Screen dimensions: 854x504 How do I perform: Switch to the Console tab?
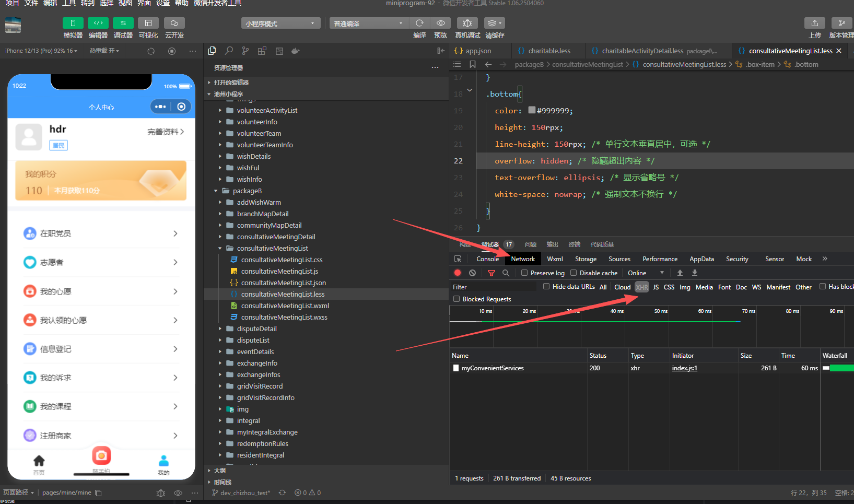point(487,259)
